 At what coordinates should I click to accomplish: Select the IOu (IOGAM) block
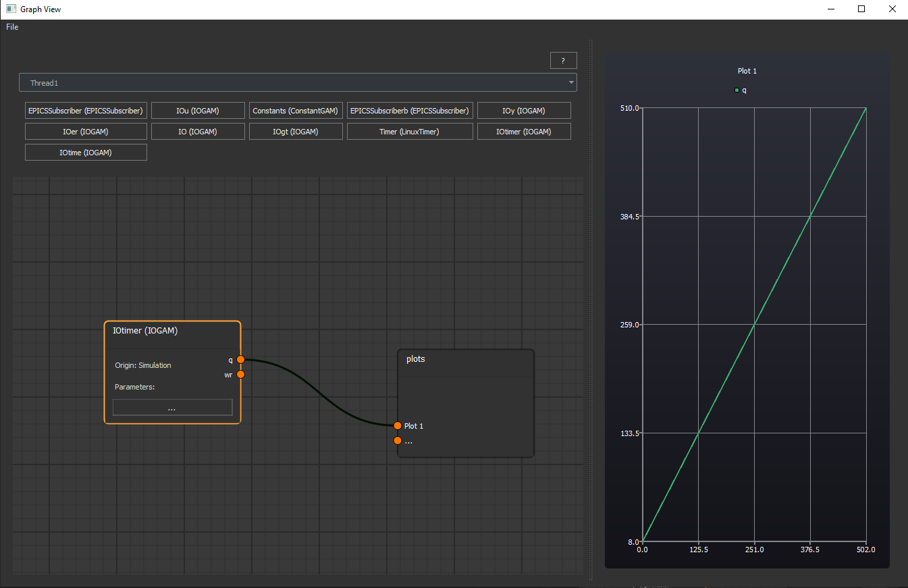click(198, 110)
